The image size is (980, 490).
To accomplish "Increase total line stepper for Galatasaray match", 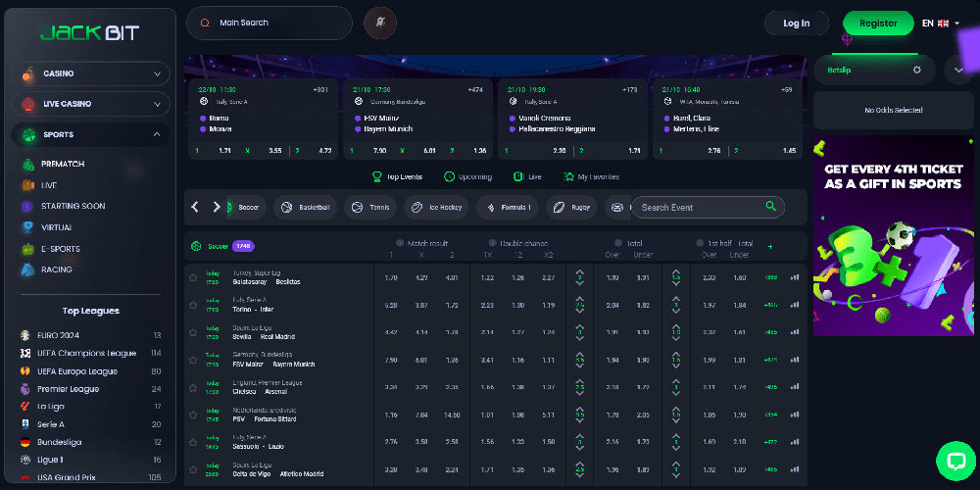I will (x=580, y=272).
